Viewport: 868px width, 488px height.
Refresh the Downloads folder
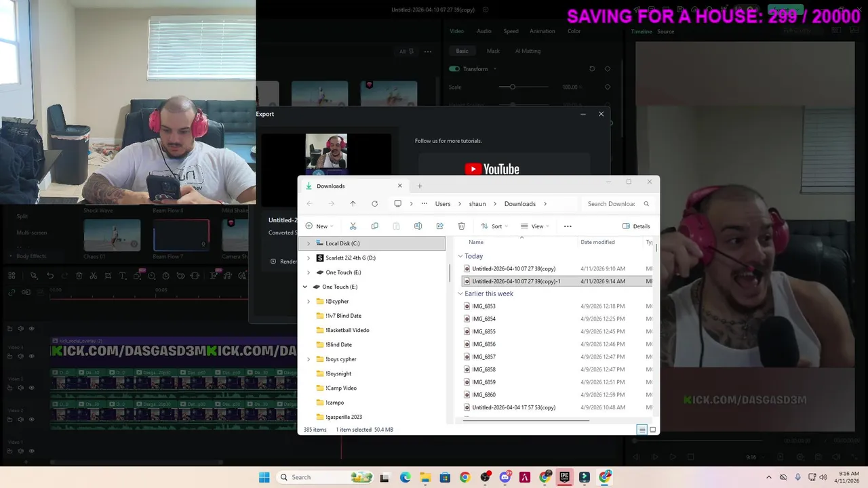pos(374,204)
